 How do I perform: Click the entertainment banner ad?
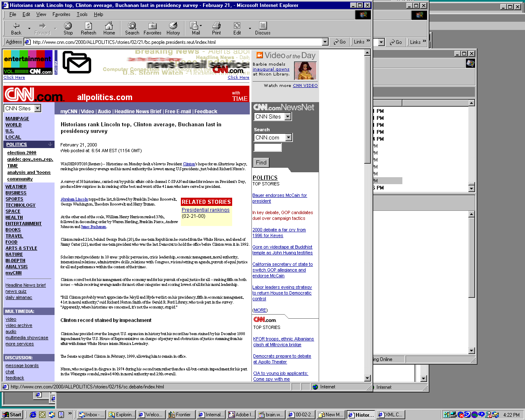[28, 62]
